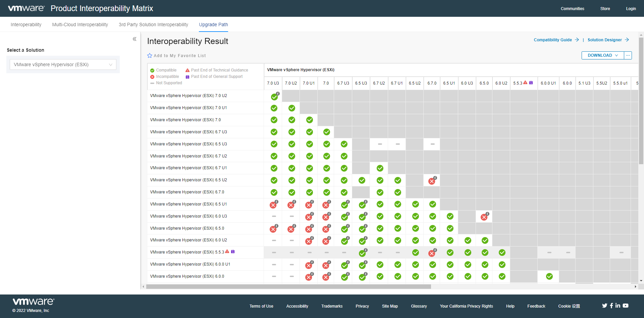644x318 pixels.
Task: Click incompatible icon in 6.5 U2 row
Action: [432, 181]
